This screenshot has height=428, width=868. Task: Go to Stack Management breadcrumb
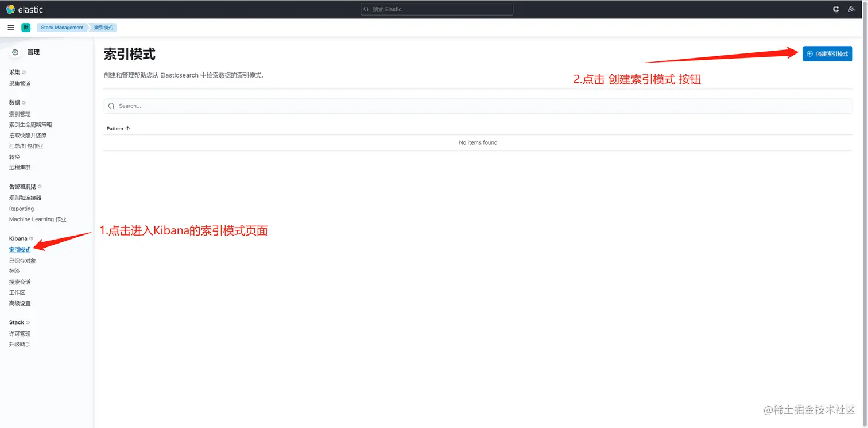point(62,28)
